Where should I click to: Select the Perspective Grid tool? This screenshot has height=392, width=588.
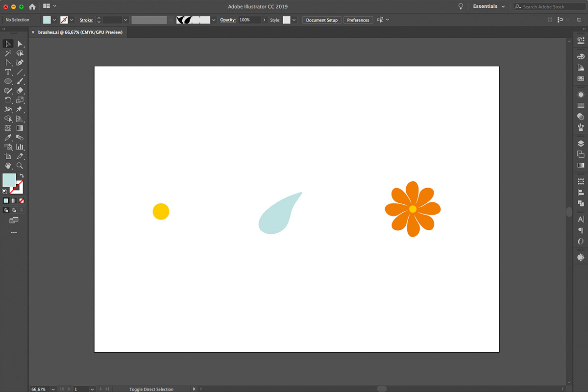pyautogui.click(x=20, y=119)
